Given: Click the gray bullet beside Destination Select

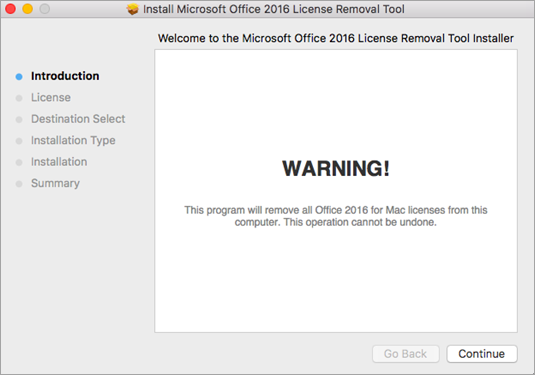Looking at the screenshot, I should pyautogui.click(x=19, y=120).
